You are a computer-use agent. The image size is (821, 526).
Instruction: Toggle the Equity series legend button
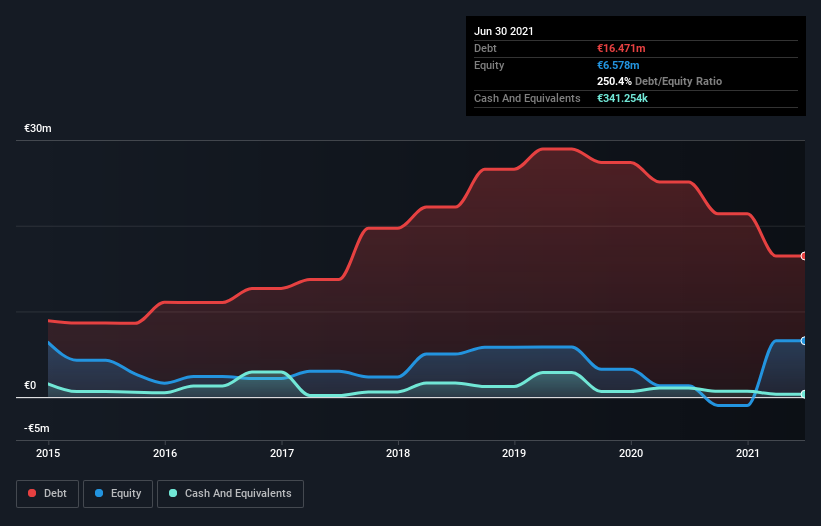(x=118, y=494)
